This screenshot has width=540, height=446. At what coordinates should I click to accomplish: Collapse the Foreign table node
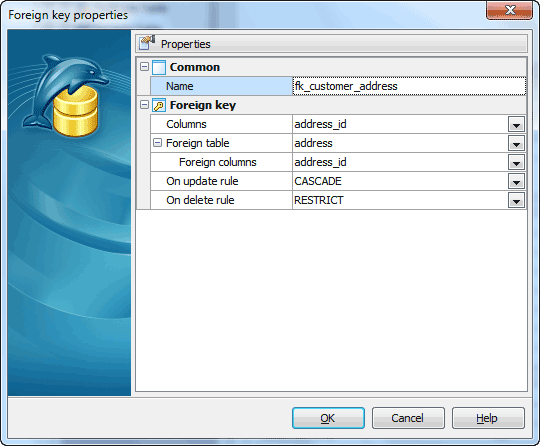click(x=157, y=143)
